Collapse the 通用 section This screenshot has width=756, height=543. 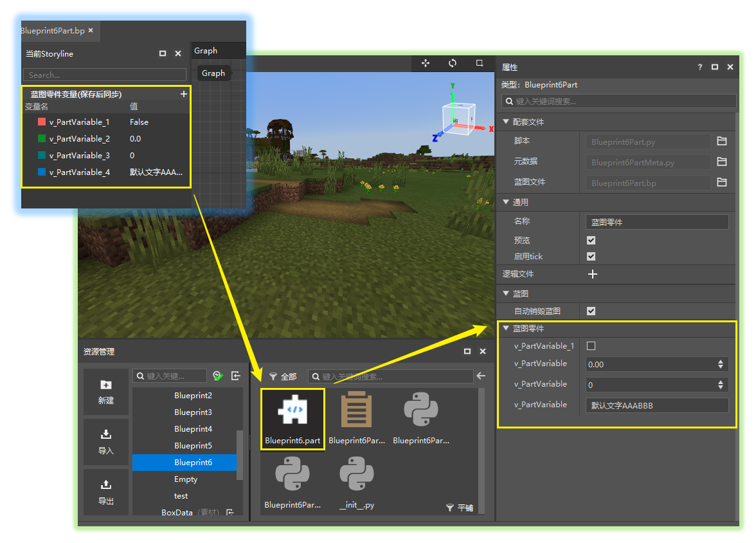(506, 202)
